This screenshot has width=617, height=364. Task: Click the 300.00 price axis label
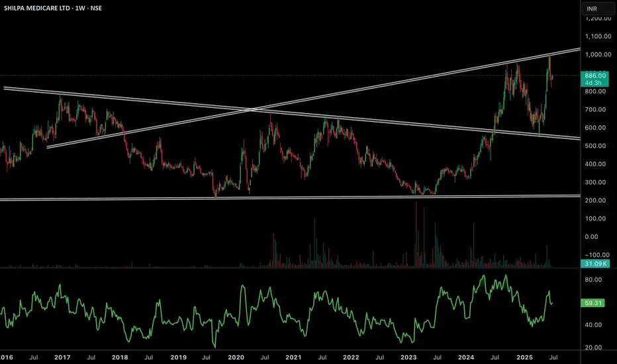595,182
